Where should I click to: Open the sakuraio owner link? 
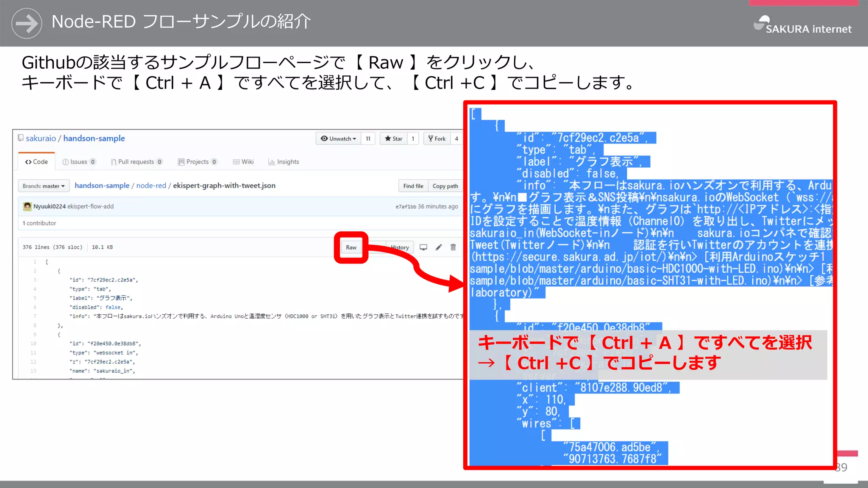pyautogui.click(x=41, y=139)
